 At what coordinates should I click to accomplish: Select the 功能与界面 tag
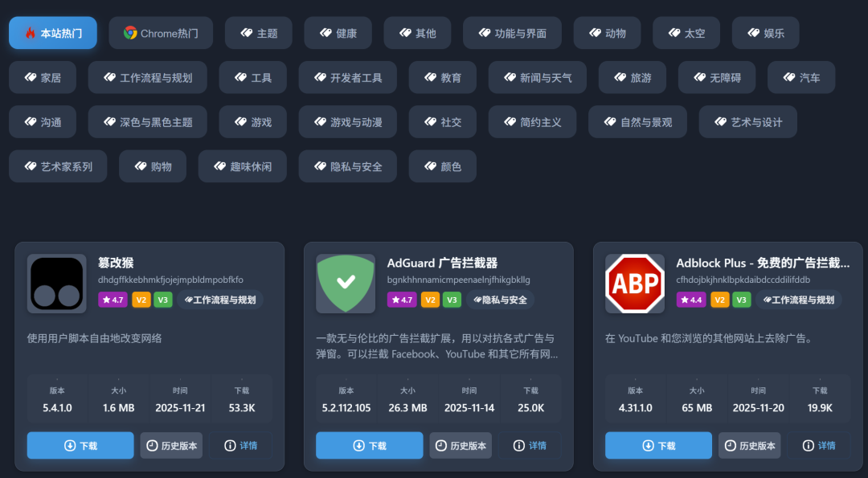(x=512, y=33)
